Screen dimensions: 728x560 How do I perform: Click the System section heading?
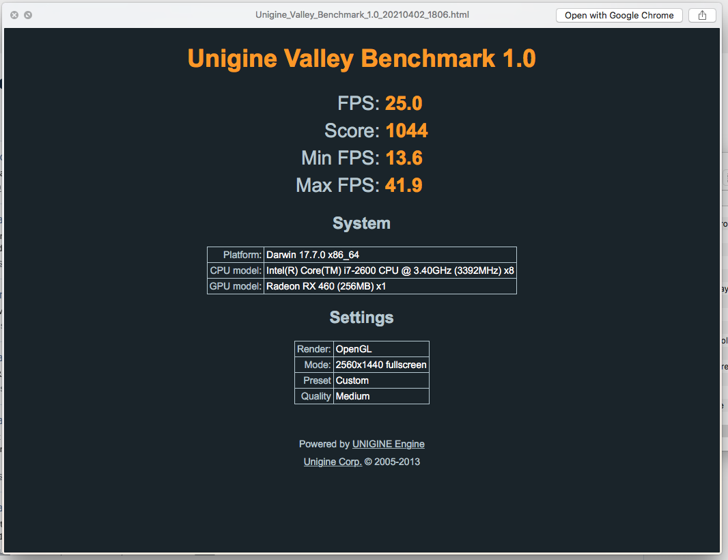tap(362, 223)
